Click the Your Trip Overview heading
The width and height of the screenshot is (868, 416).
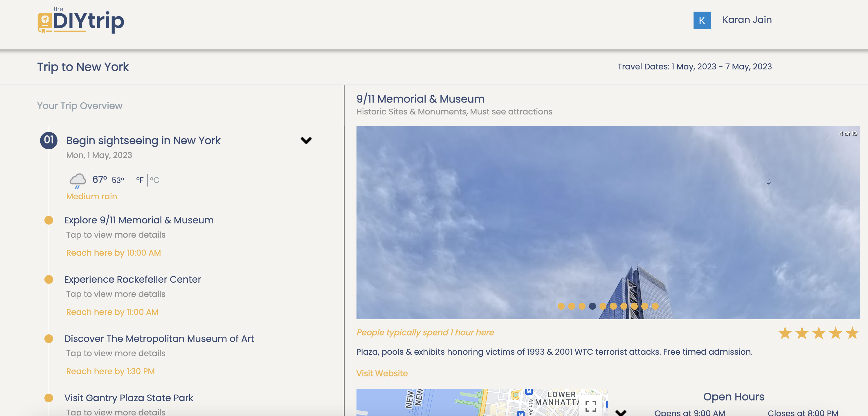click(x=80, y=106)
